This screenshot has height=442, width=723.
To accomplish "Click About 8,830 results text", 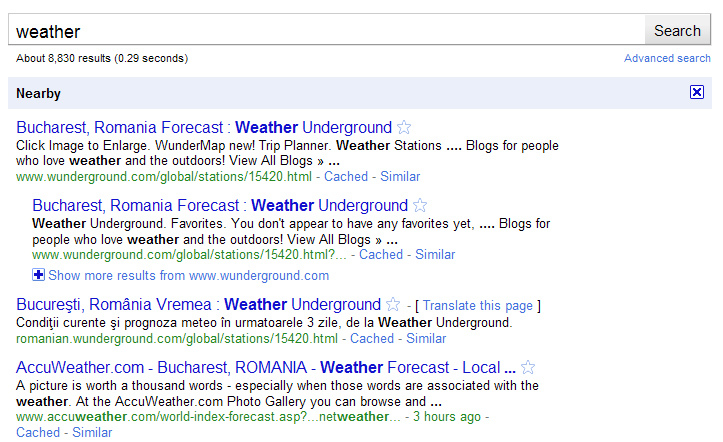I will [102, 59].
